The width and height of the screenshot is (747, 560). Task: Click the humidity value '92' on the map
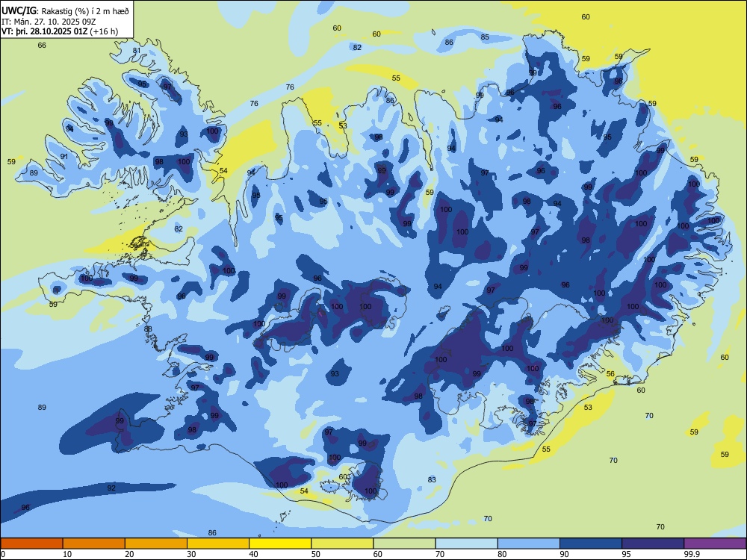111,488
